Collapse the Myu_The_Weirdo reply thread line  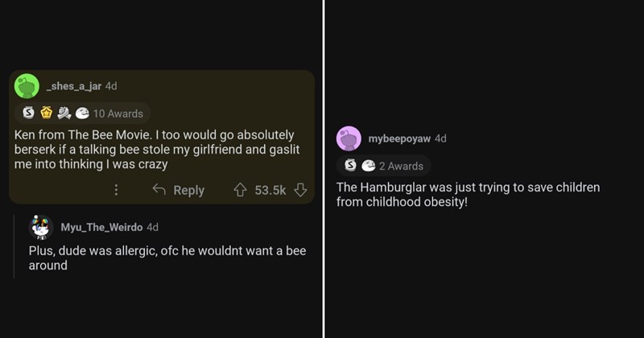pos(14,247)
